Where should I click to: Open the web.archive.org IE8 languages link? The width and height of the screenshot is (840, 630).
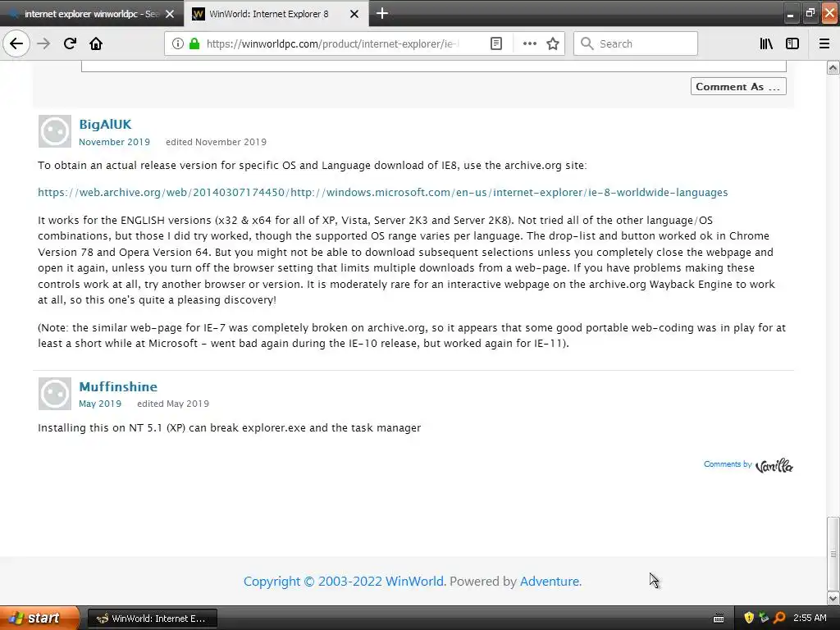[382, 192]
